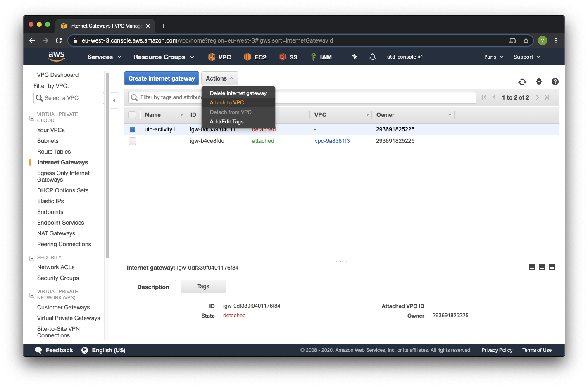588x387 pixels.
Task: Refresh the internet gateways list
Action: pos(522,82)
